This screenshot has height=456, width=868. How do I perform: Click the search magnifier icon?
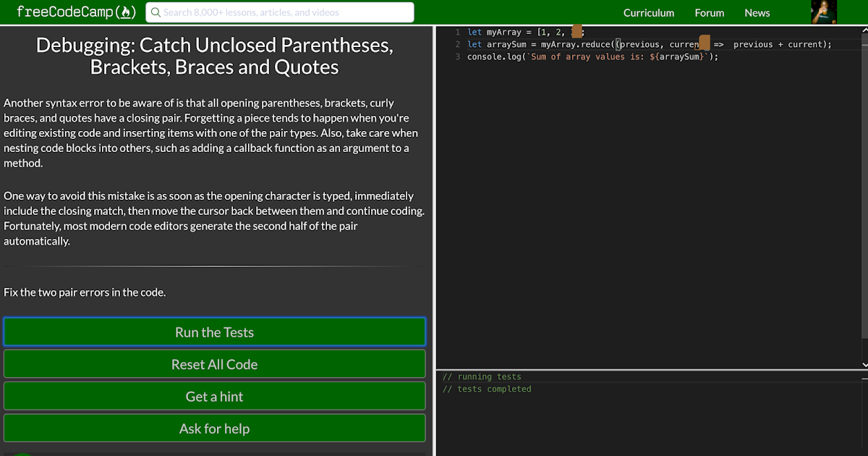tap(156, 12)
